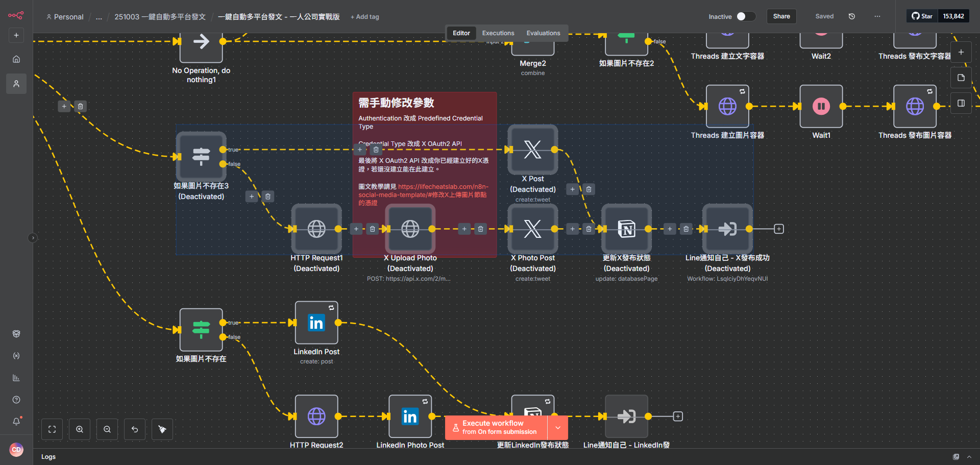Open the workflow options three-dot menu
The image size is (980, 465).
[877, 16]
